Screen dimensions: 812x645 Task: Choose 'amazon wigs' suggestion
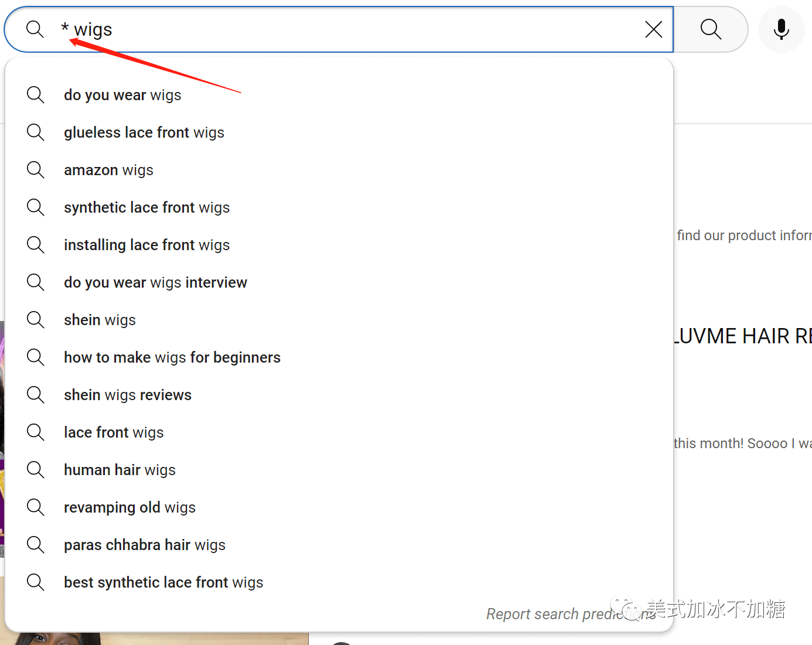(x=108, y=170)
